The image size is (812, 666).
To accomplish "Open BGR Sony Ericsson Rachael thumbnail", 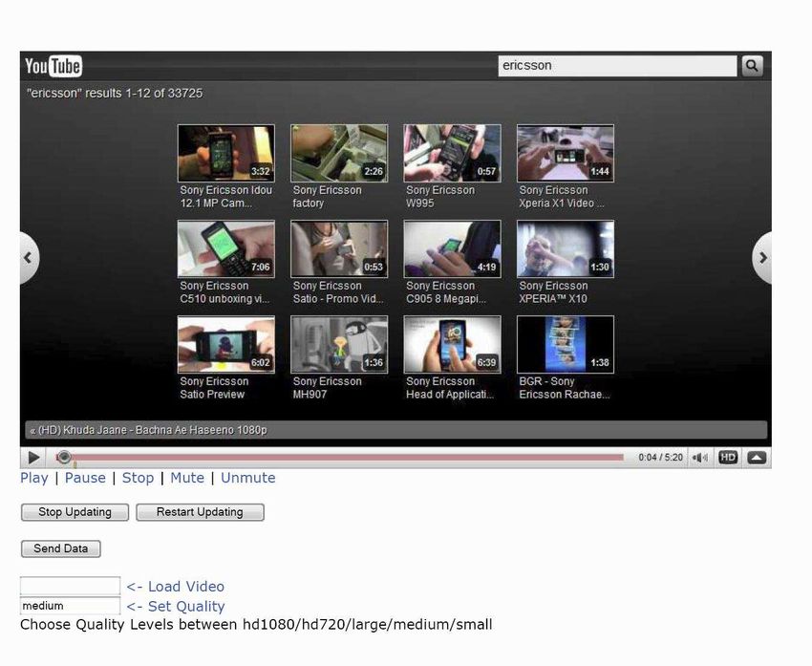I will click(x=566, y=344).
